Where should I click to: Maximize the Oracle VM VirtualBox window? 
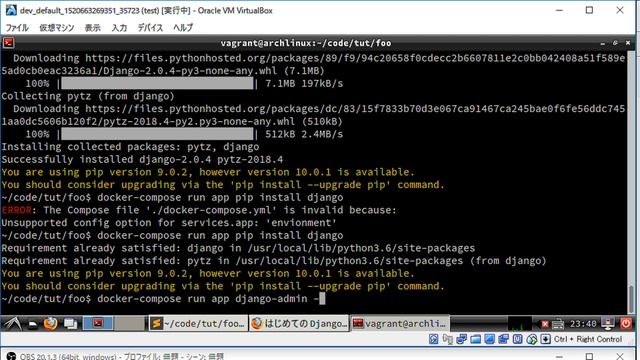tap(589, 10)
